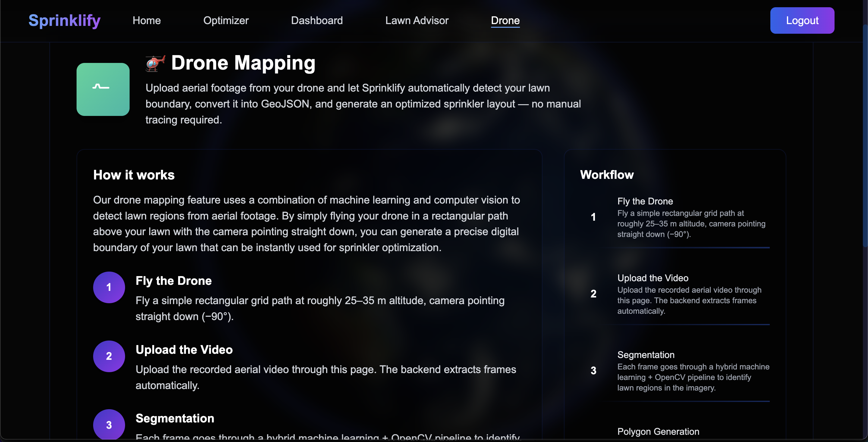Click the purple step 3 circle badge
The width and height of the screenshot is (868, 442).
point(109,424)
